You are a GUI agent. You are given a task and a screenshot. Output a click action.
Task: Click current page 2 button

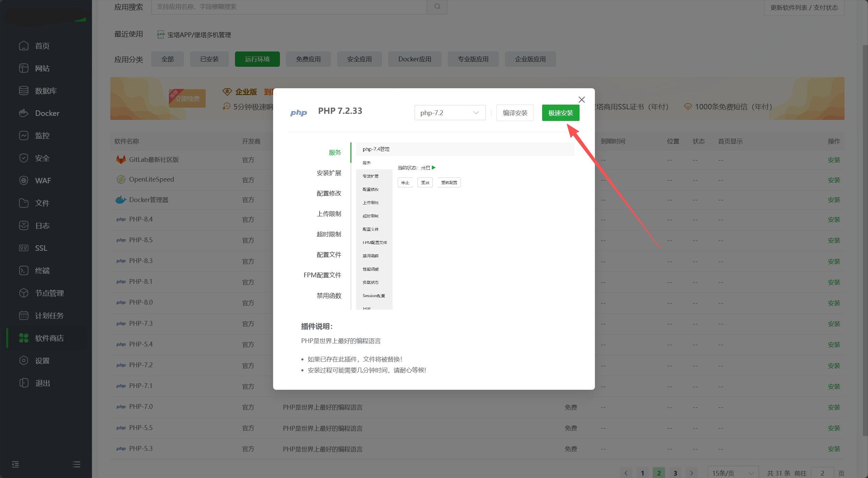click(x=659, y=473)
